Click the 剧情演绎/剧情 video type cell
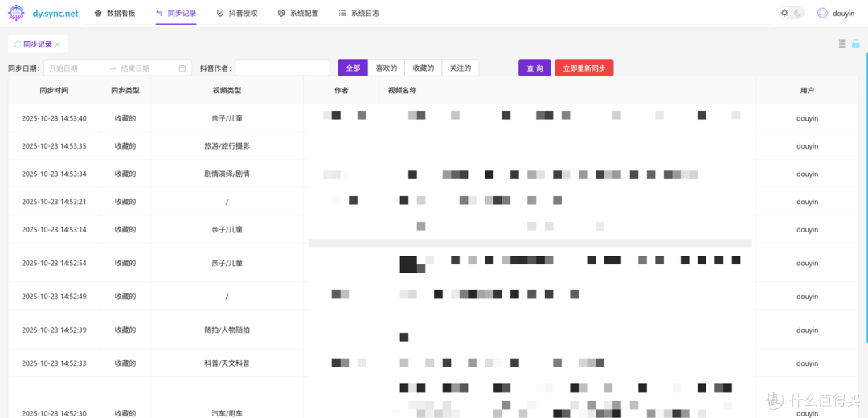The image size is (868, 418). (227, 174)
